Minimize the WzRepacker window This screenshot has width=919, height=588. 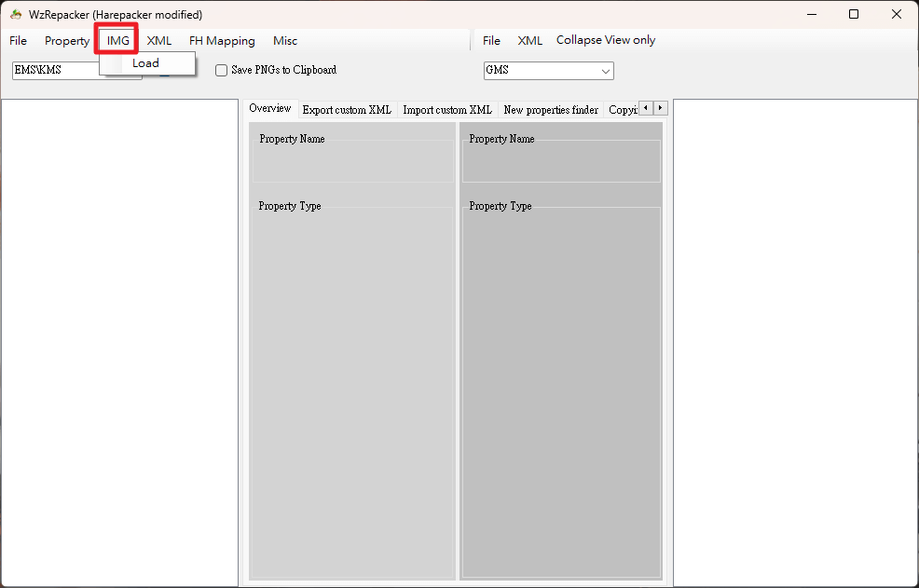pos(812,14)
